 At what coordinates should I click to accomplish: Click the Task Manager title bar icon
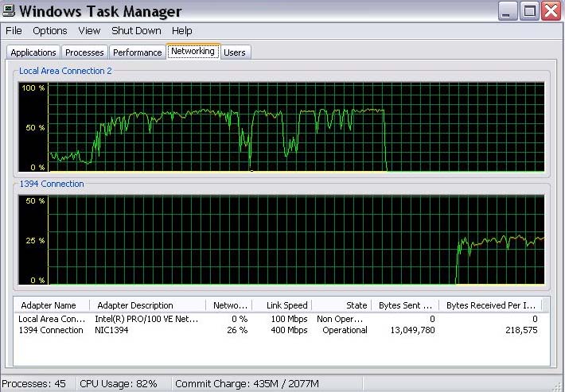click(x=9, y=11)
